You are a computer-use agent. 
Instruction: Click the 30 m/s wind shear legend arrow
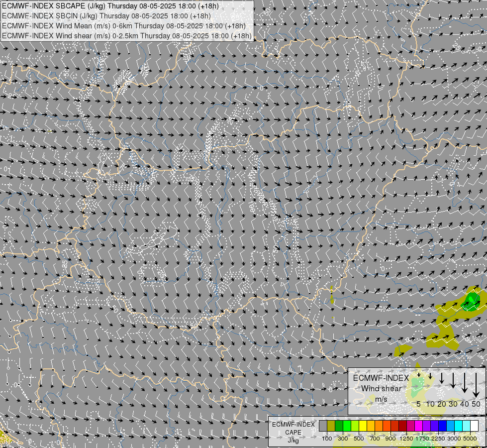[x=453, y=380]
